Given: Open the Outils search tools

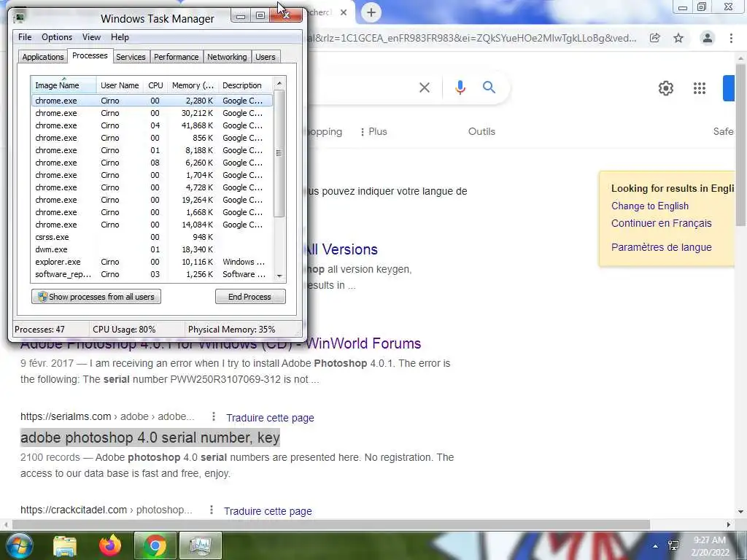Looking at the screenshot, I should click(481, 131).
